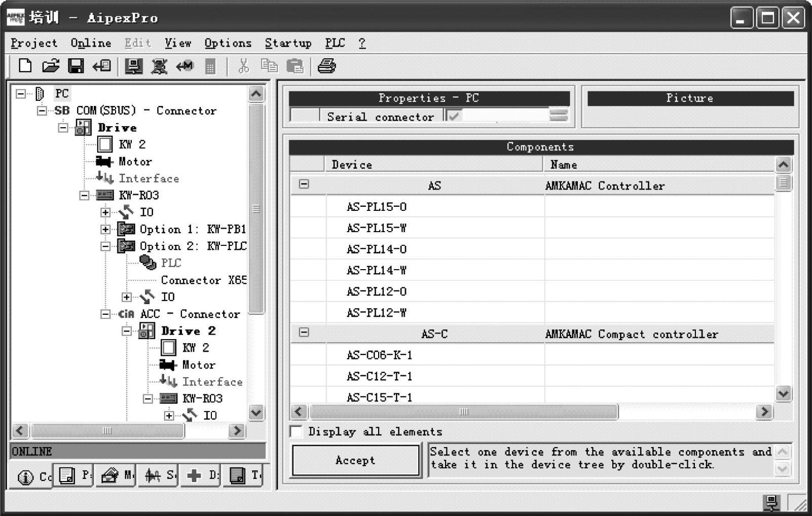Select the Drive 2 node icon
Image resolution: width=812 pixels, height=516 pixels.
pos(146,331)
